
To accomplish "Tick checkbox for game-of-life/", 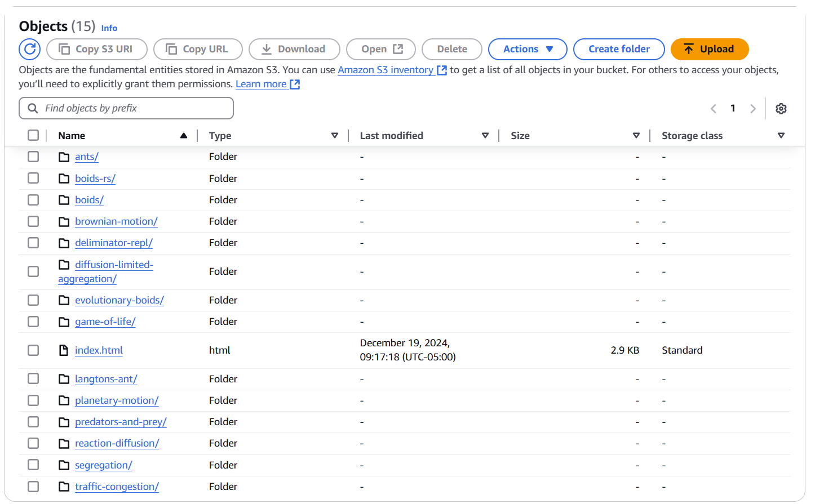I will pos(33,322).
